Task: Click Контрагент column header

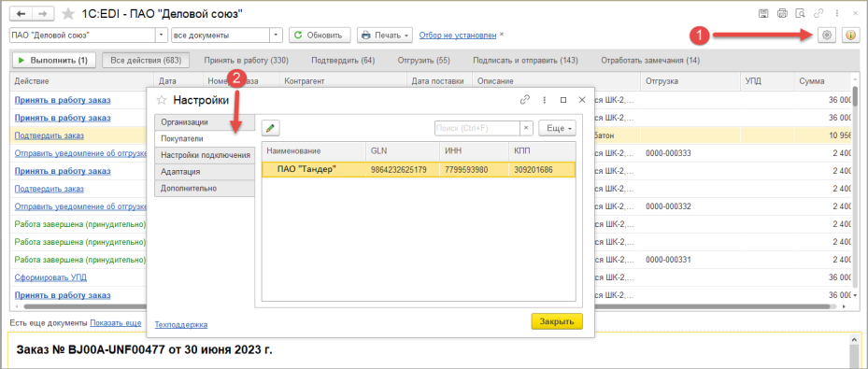Action: tap(343, 80)
